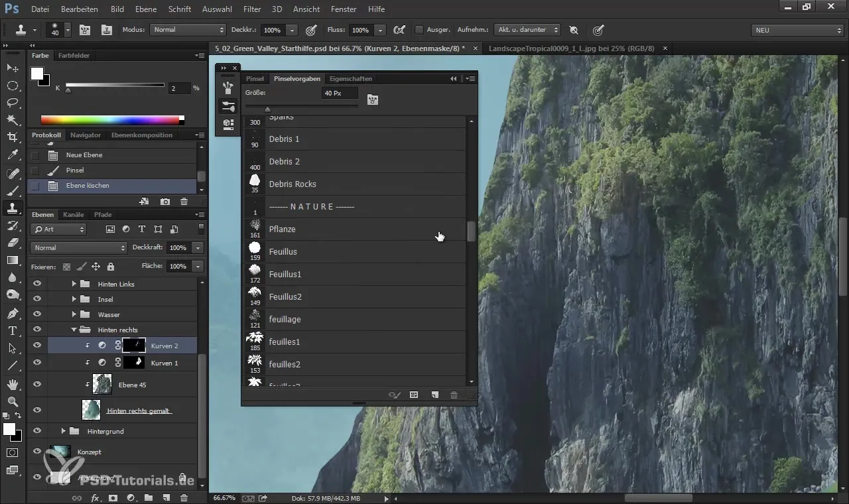Viewport: 849px width, 504px height.
Task: Hide the Kurven 2 layer
Action: click(x=37, y=346)
